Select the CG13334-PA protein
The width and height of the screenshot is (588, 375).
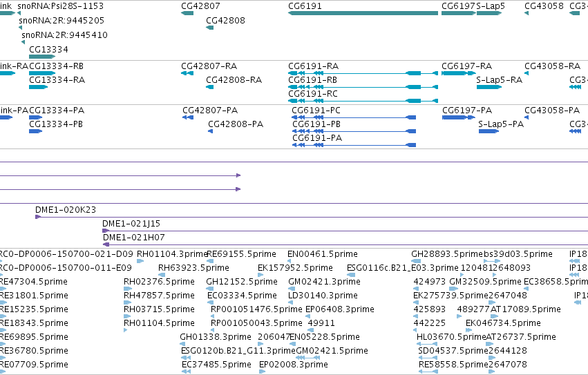pyautogui.click(x=36, y=117)
